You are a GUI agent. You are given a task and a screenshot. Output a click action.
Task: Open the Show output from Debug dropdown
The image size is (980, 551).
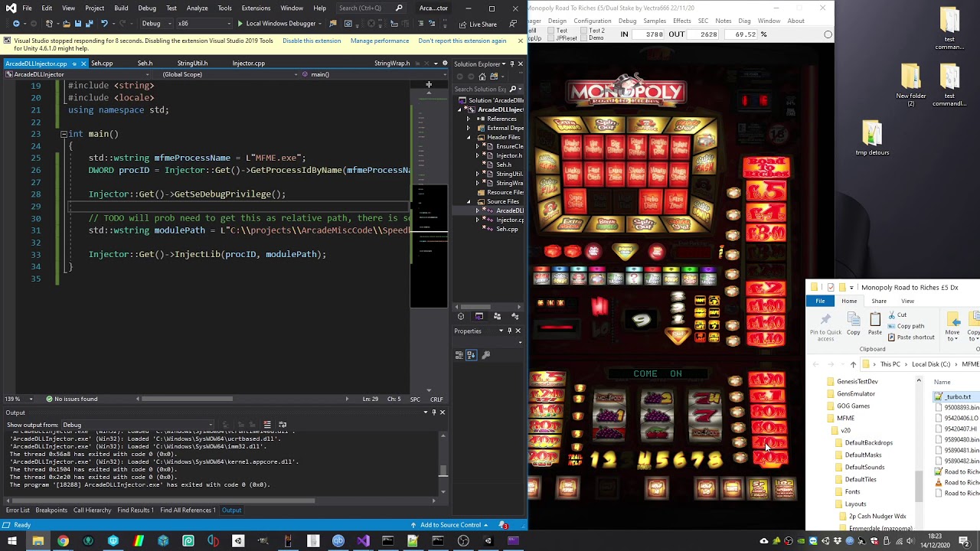[x=138, y=425]
